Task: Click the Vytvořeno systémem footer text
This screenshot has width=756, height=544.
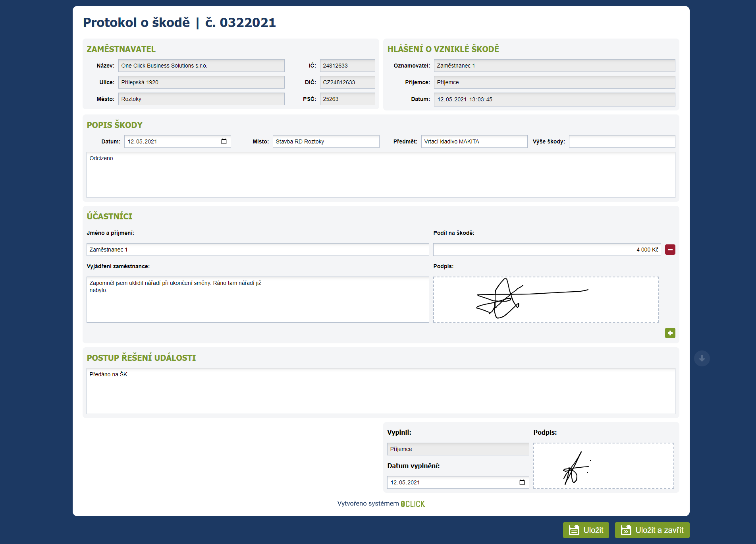Action: tap(368, 503)
